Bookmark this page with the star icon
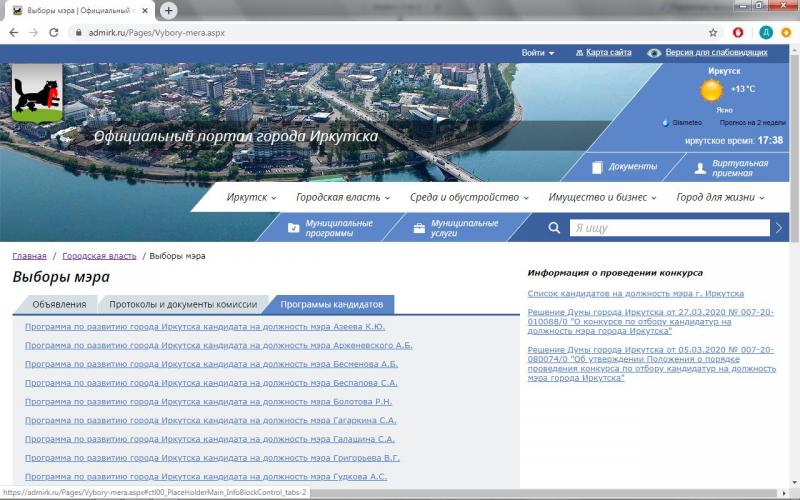This screenshot has height=500, width=800. coord(713,33)
